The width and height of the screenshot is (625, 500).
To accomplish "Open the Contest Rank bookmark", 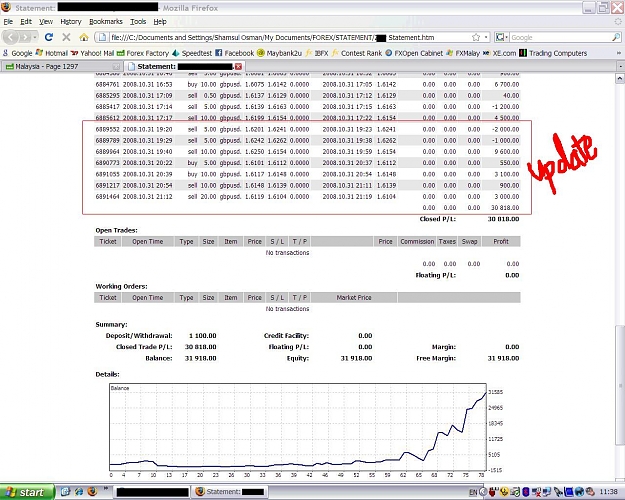I will [357, 53].
